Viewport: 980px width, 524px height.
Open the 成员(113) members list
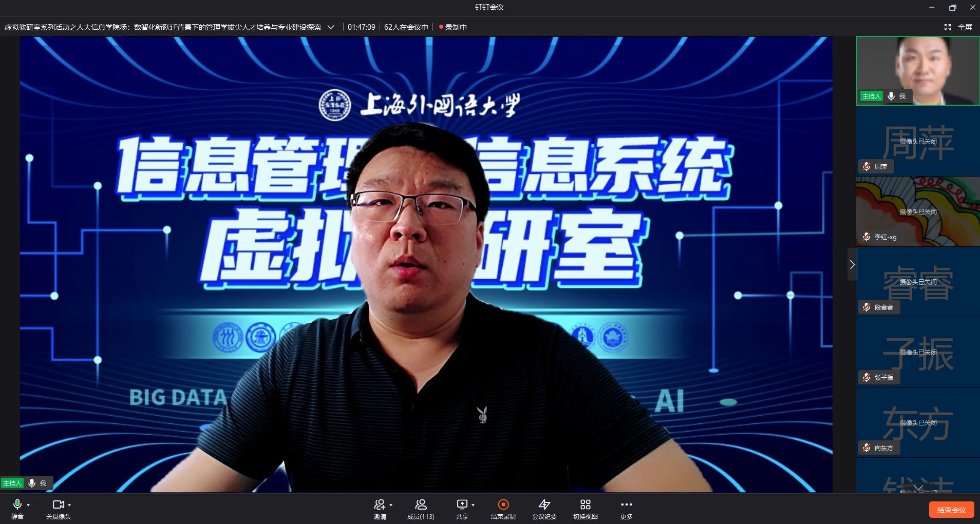tap(421, 505)
